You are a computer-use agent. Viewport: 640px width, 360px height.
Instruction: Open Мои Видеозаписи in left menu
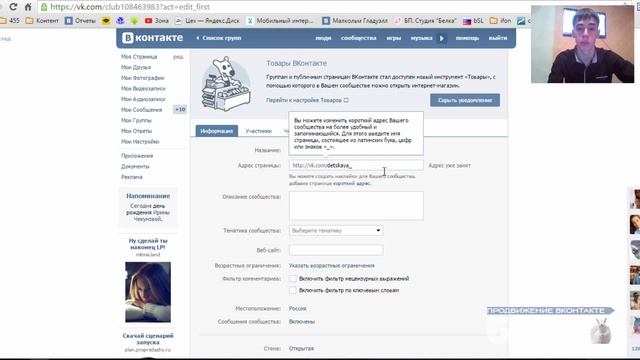click(x=143, y=89)
